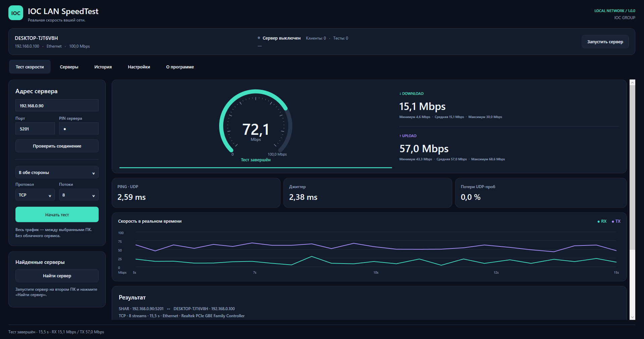Click the scrollbar down arrow
644x339 pixels.
[632, 317]
